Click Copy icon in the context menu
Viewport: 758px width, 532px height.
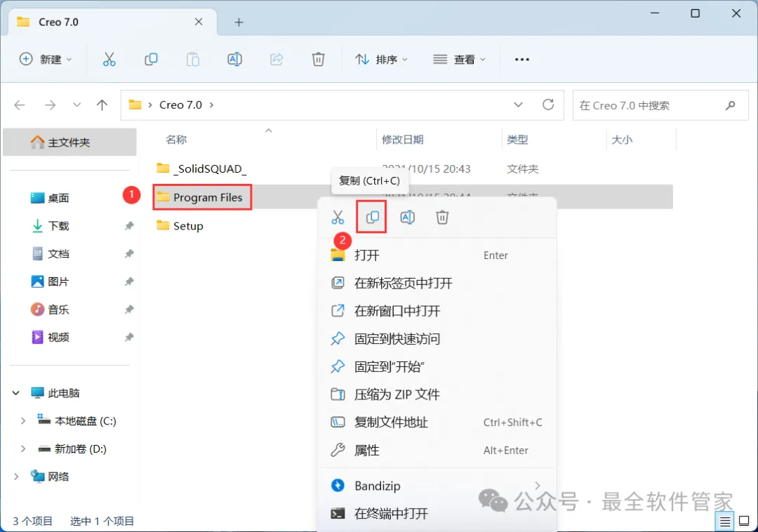(x=372, y=218)
